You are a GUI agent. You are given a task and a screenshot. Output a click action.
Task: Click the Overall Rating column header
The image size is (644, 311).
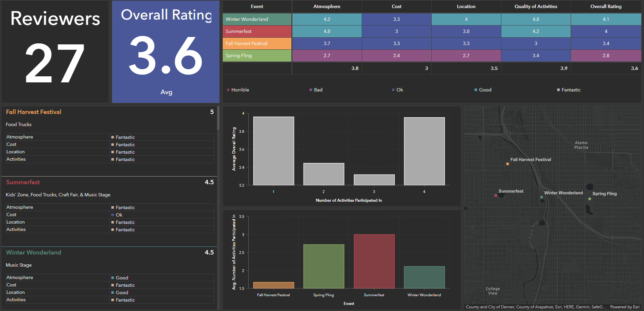pos(606,6)
